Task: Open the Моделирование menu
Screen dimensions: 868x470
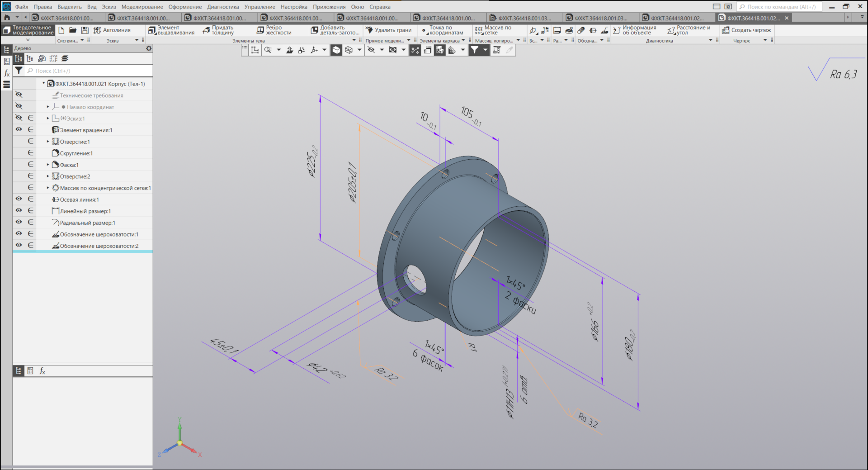Action: [x=142, y=7]
